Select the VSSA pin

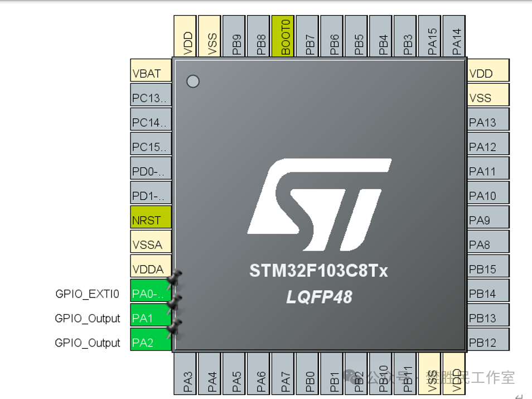coord(151,242)
